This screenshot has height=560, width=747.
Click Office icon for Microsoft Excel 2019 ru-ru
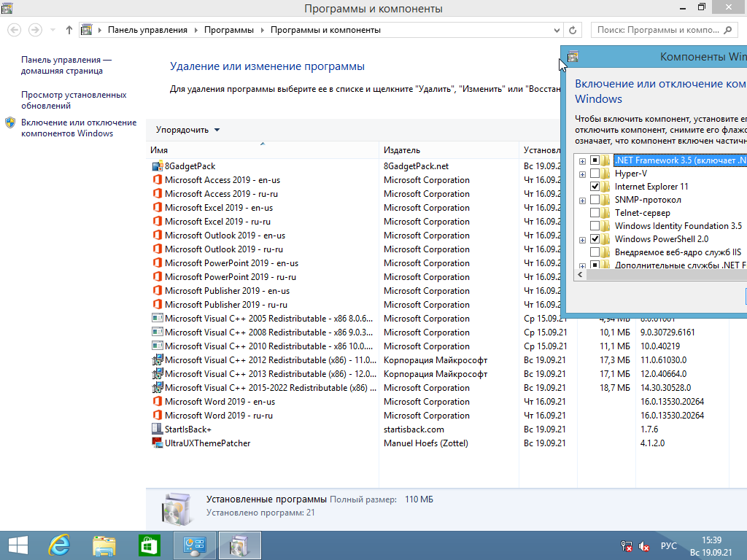[158, 222]
